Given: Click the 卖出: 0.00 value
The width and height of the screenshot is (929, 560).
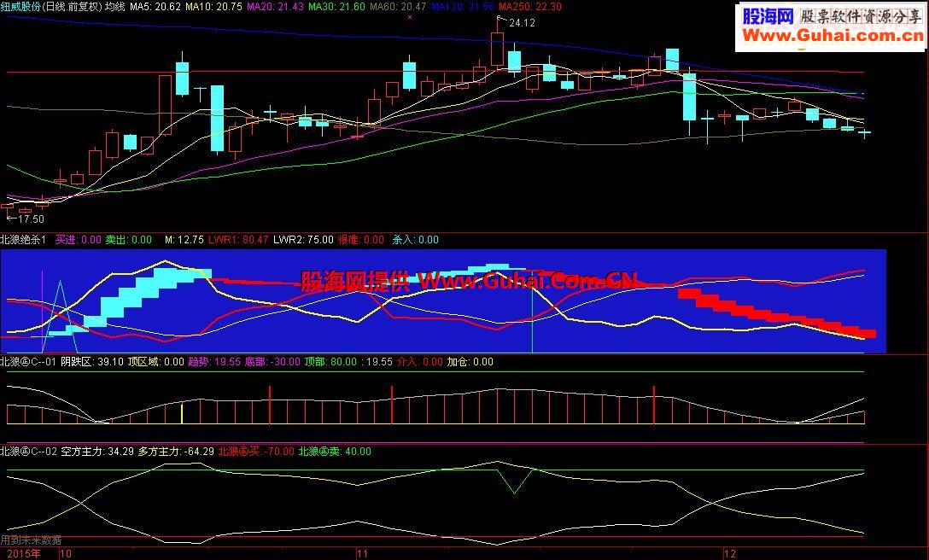Looking at the screenshot, I should tap(129, 240).
